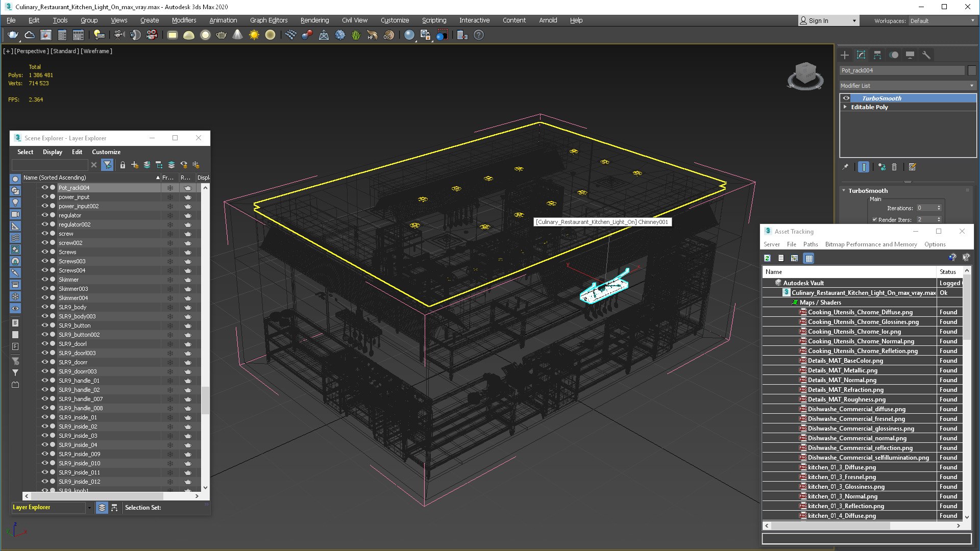Open the Utilities wrench tab
The height and width of the screenshot is (551, 980).
(926, 55)
